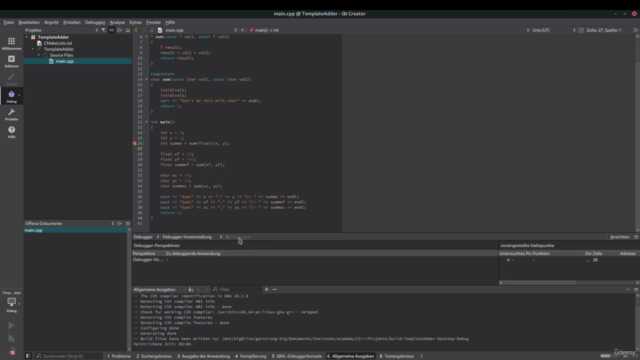Click the Zeile 27, Spalte 1 position indicator
The image size is (640, 360).
coord(604,30)
